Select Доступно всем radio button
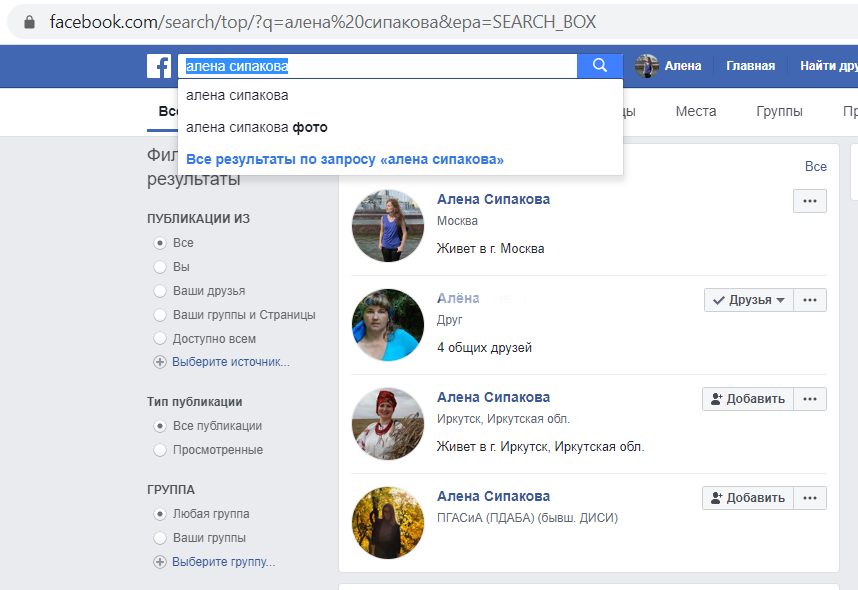858x590 pixels. tap(160, 339)
